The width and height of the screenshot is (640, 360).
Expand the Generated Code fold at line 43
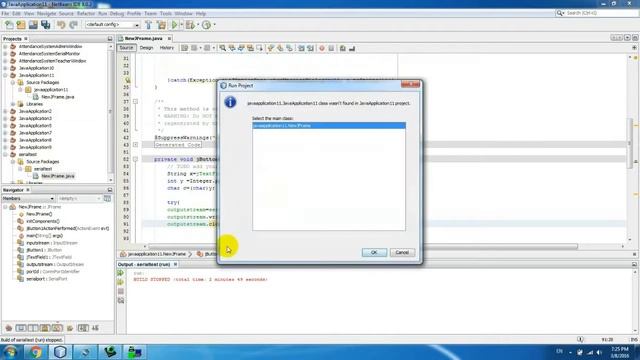coord(135,144)
